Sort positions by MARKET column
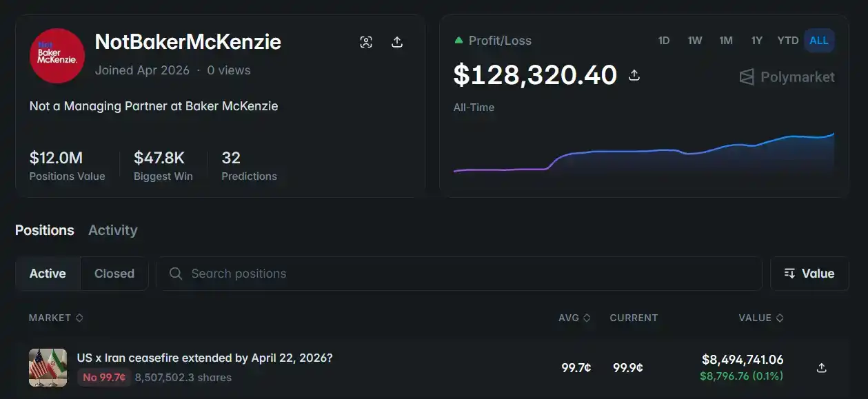Viewport: 868px width, 399px height. pyautogui.click(x=56, y=318)
